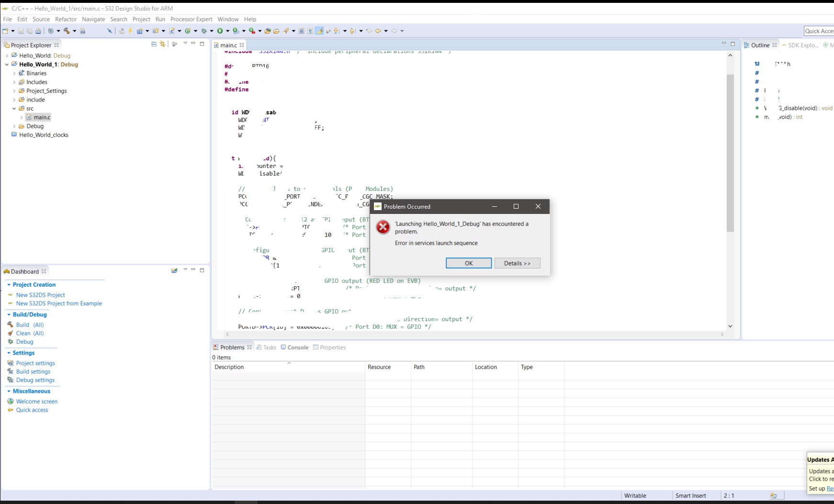
Task: Click the back navigation arrow icon
Action: (x=378, y=31)
